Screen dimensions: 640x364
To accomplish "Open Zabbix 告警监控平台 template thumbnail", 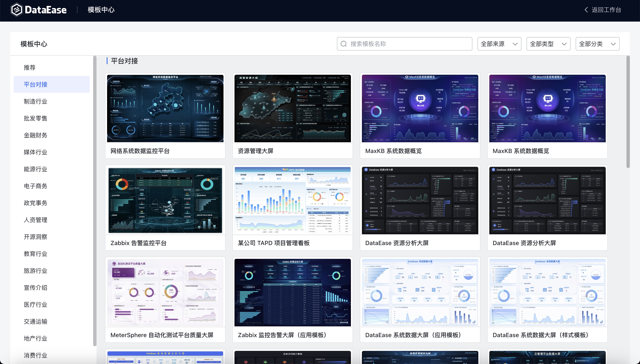I will 165,200.
